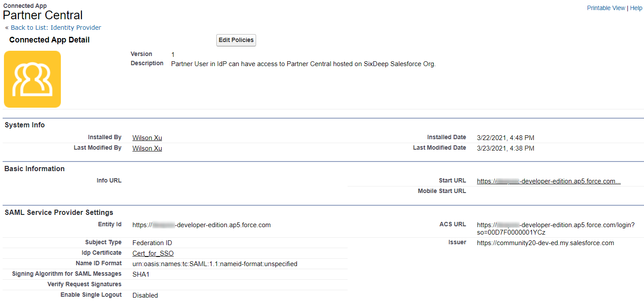Image resolution: width=644 pixels, height=302 pixels.
Task: Open the Cert_for_SSO certificate link
Action: coord(153,253)
